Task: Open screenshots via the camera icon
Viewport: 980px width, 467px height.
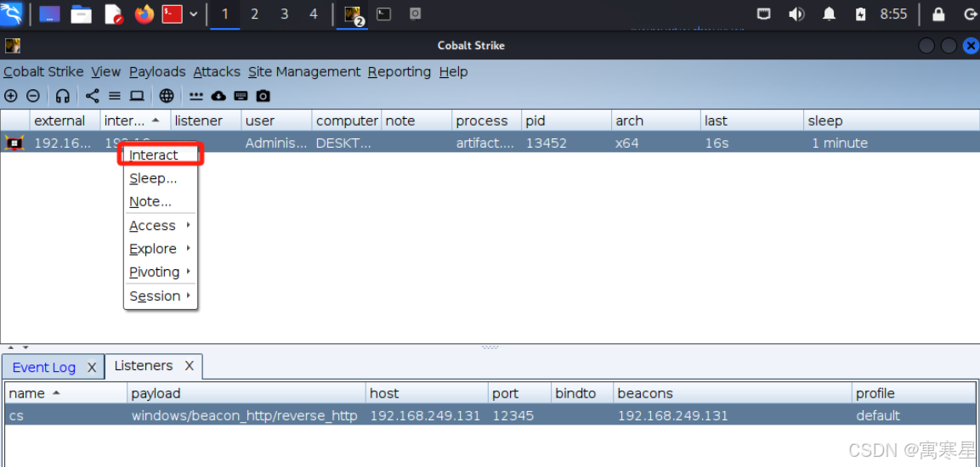Action: [x=263, y=96]
